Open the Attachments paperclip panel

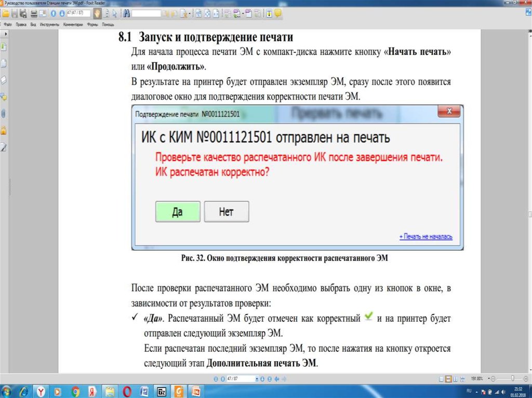click(x=4, y=113)
